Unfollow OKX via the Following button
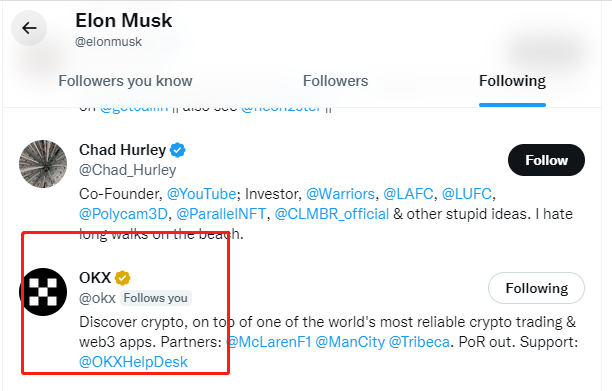Viewport: 612px width, 391px height. click(x=536, y=288)
